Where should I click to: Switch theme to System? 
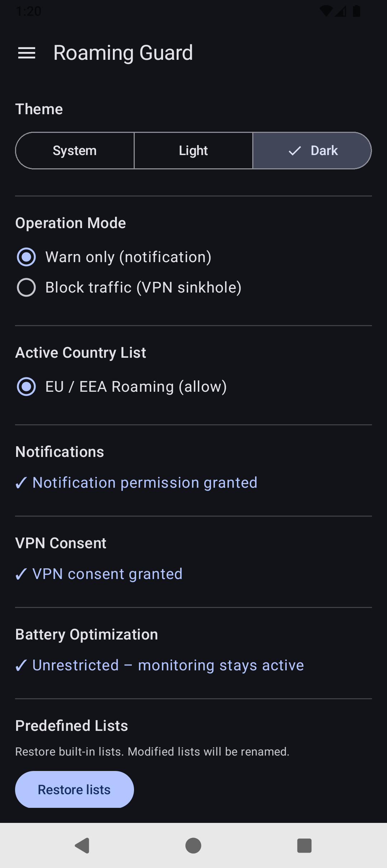tap(75, 151)
